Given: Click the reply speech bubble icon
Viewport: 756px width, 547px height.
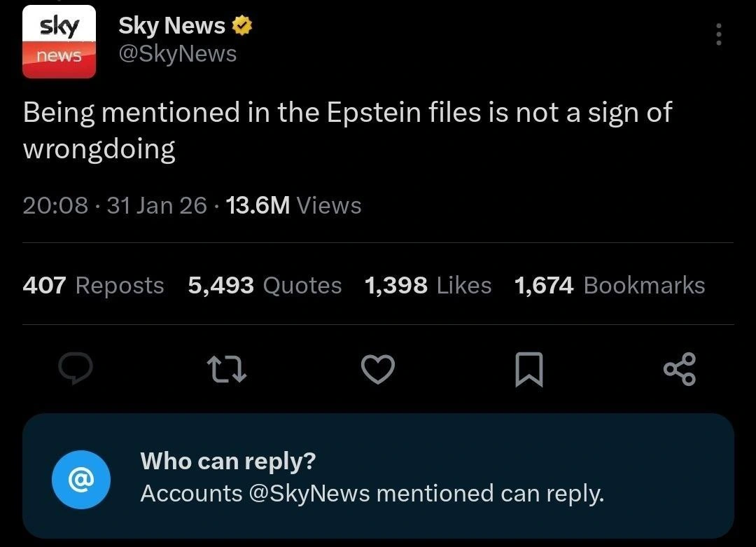Looking at the screenshot, I should 71,370.
